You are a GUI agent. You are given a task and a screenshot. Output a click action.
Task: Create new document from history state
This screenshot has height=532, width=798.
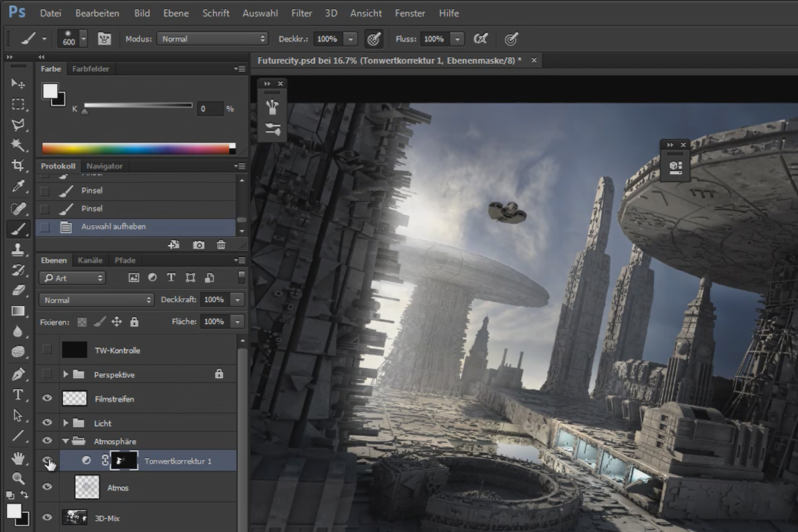tap(174, 245)
